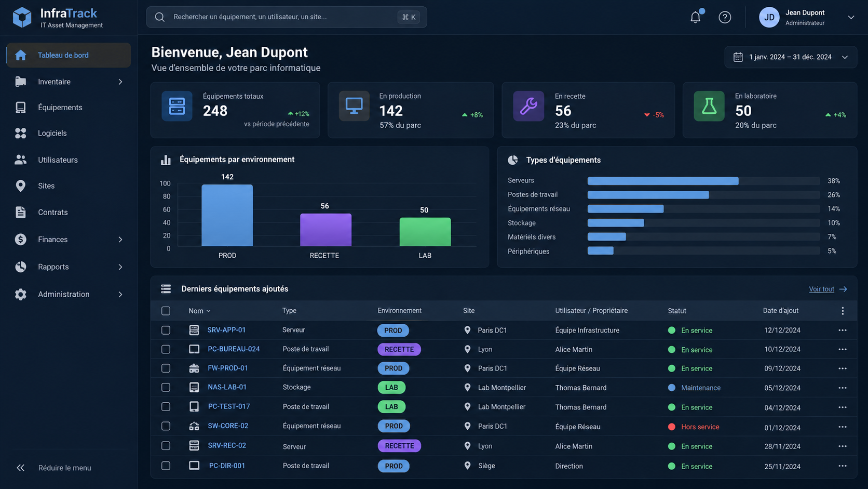
Task: Toggle the select-all checkbox in table header
Action: 166,311
